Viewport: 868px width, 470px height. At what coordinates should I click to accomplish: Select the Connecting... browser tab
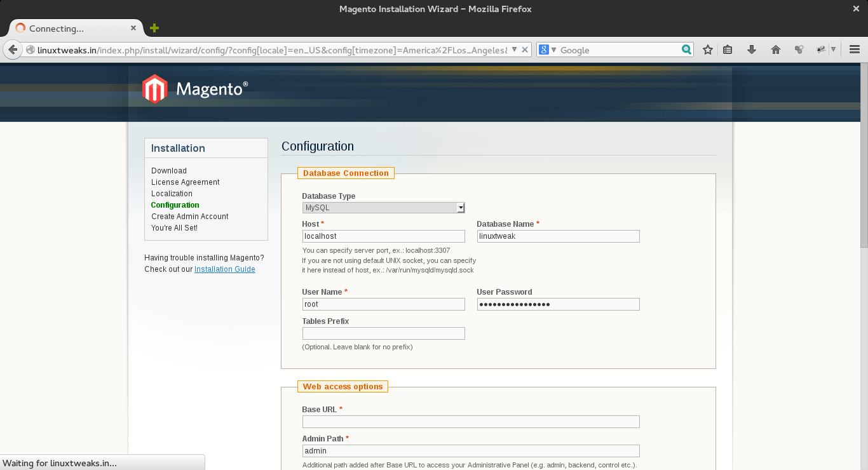(76, 28)
